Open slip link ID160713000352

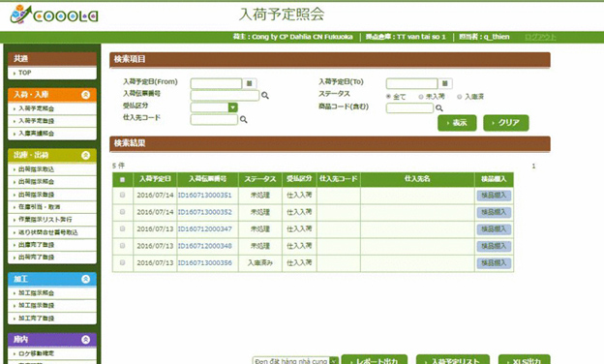click(204, 212)
